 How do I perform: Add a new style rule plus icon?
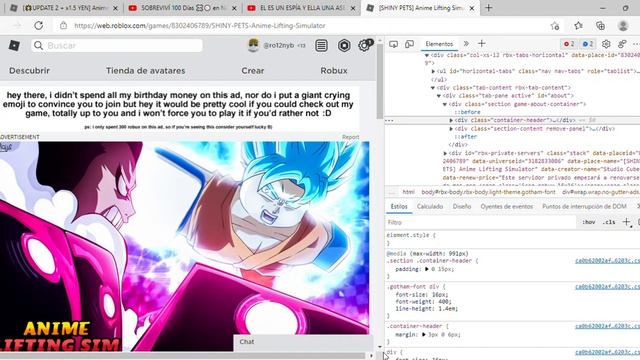pyautogui.click(x=626, y=222)
